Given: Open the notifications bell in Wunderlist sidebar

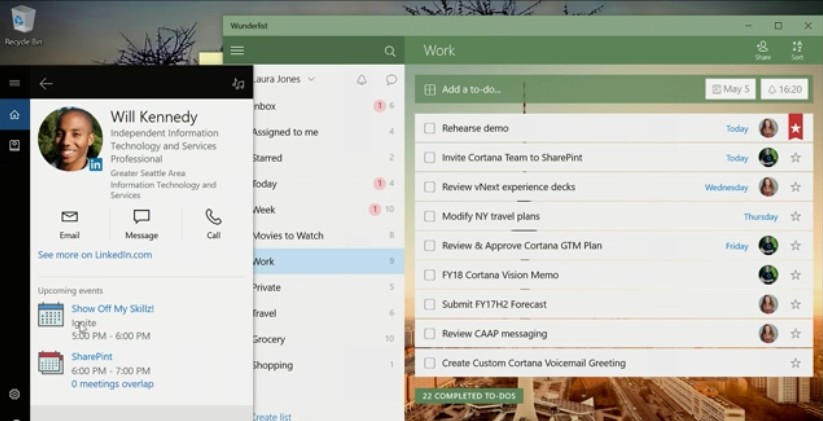Looking at the screenshot, I should click(x=362, y=80).
